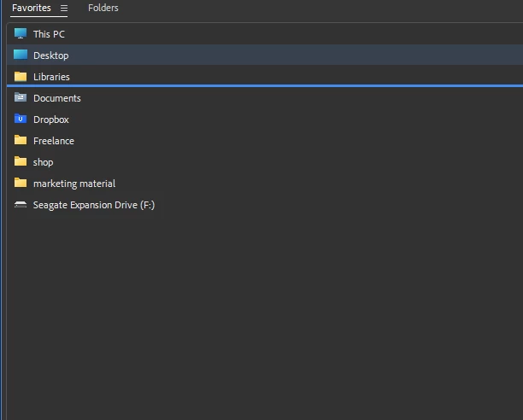523x420 pixels.
Task: Open "Freelance" favorite
Action: pyautogui.click(x=54, y=141)
